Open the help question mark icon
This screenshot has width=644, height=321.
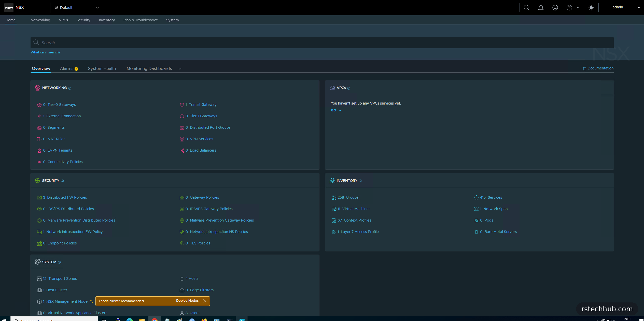coord(569,8)
